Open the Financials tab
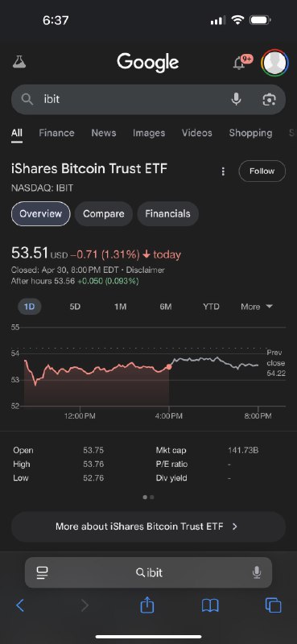297x644 pixels. click(x=167, y=214)
